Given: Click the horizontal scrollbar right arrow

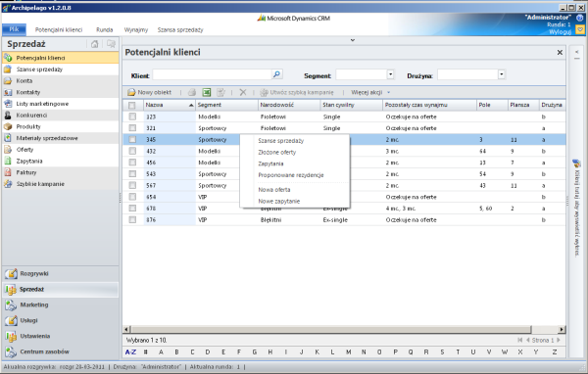Looking at the screenshot, I should pyautogui.click(x=562, y=329).
